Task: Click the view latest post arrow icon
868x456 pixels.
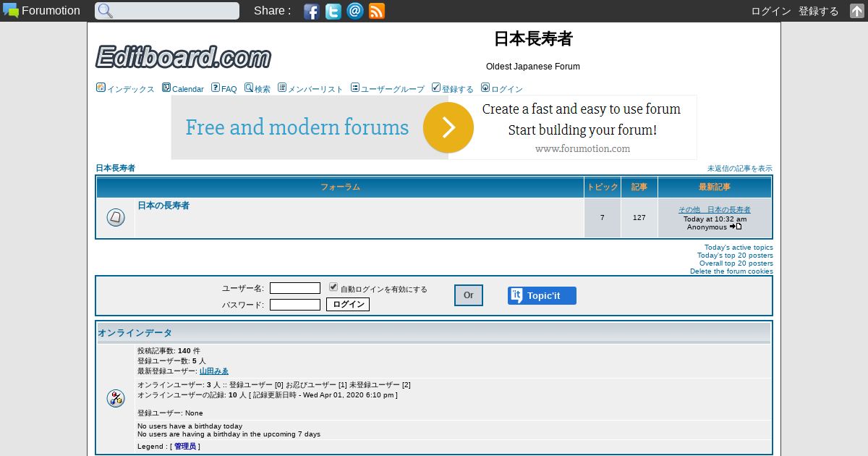Action: pyautogui.click(x=736, y=227)
